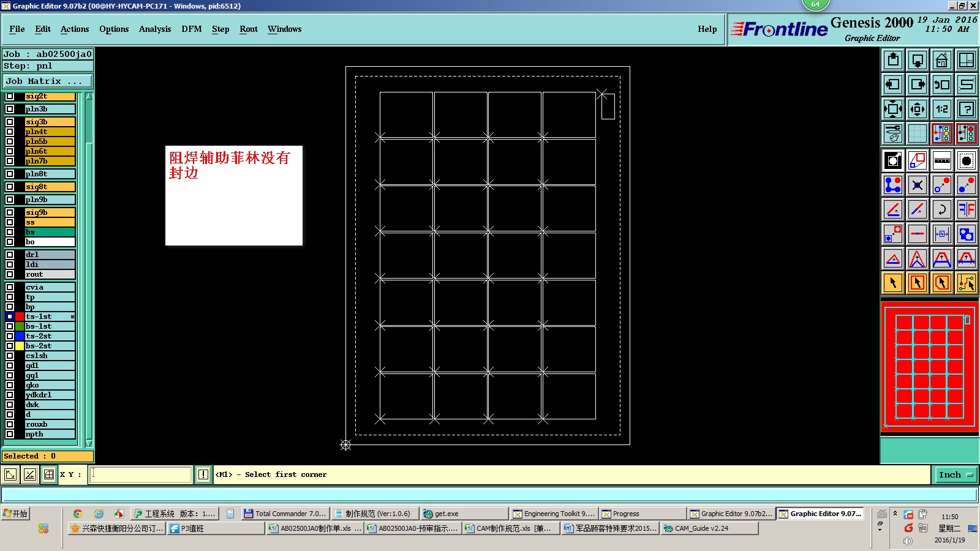980x551 pixels.
Task: Click the black circle on white feature icon
Action: pos(893,160)
